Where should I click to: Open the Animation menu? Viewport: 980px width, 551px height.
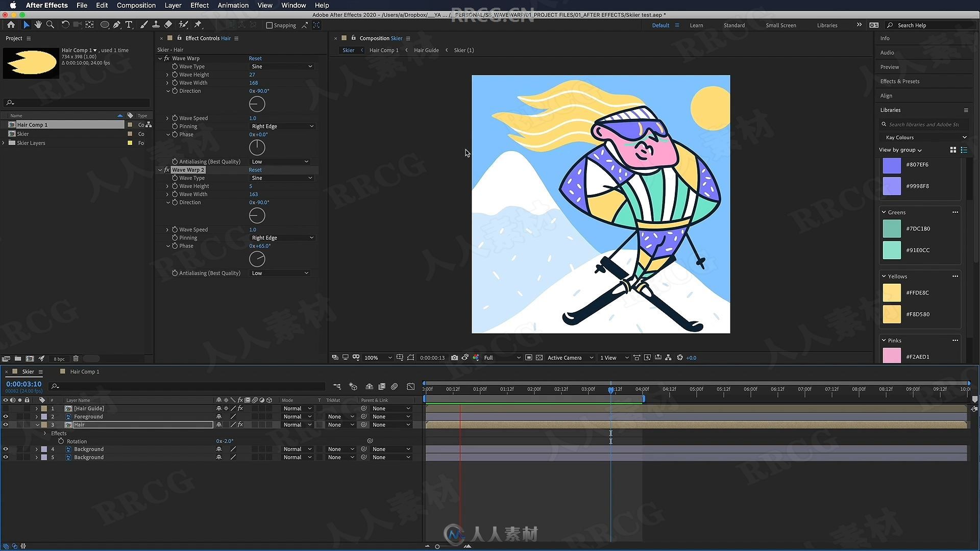[x=233, y=5]
